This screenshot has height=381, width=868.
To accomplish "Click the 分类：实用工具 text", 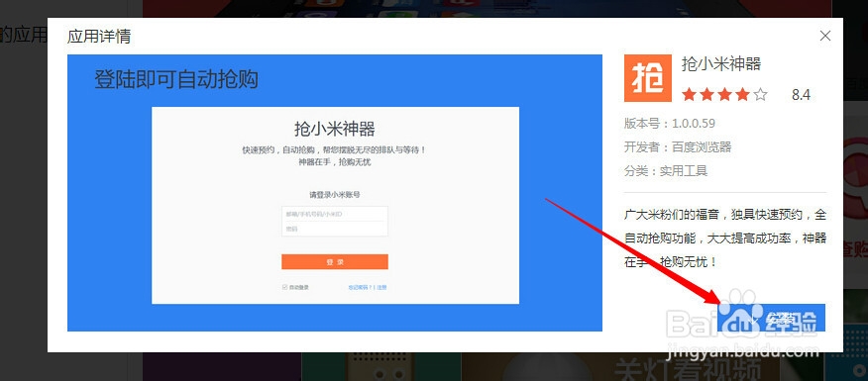I will pyautogui.click(x=666, y=171).
